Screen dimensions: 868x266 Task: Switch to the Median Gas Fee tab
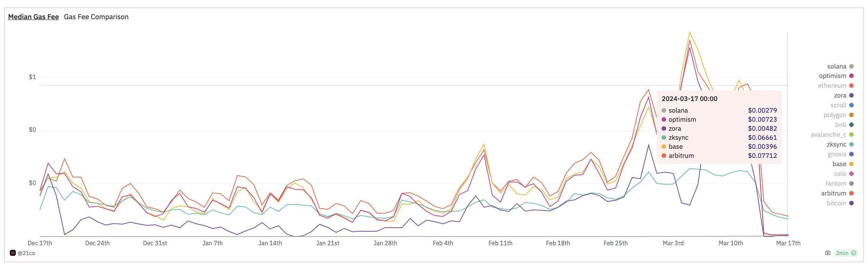point(34,17)
